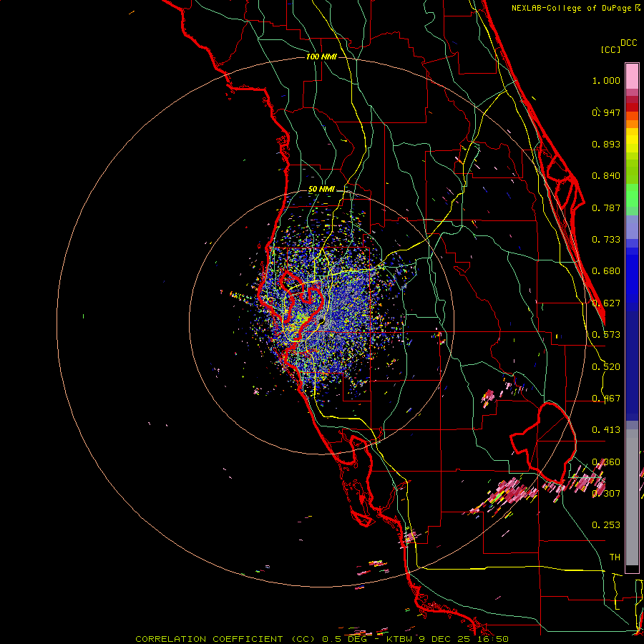Click the 0.627 legend value
The width and height of the screenshot is (644, 644).
tap(606, 303)
